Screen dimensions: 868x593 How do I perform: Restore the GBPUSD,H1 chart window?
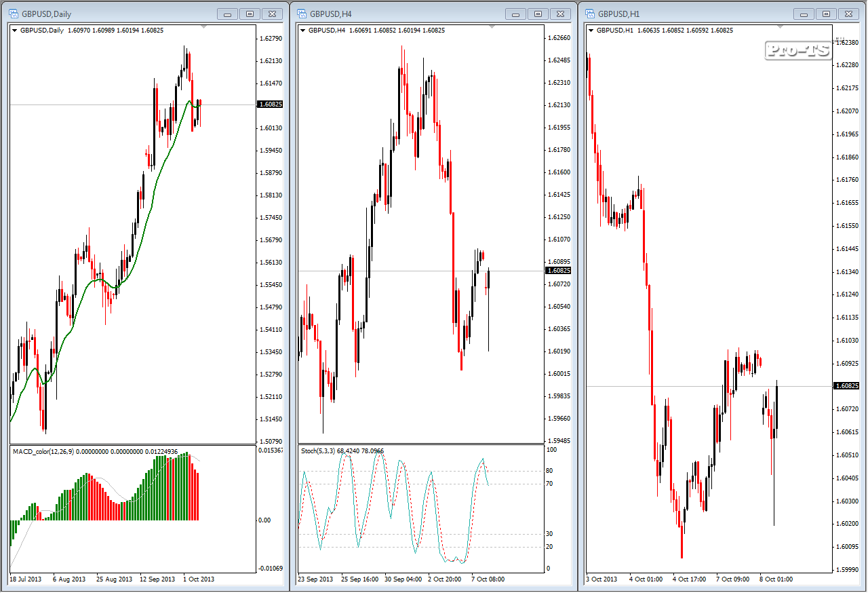pyautogui.click(x=826, y=14)
